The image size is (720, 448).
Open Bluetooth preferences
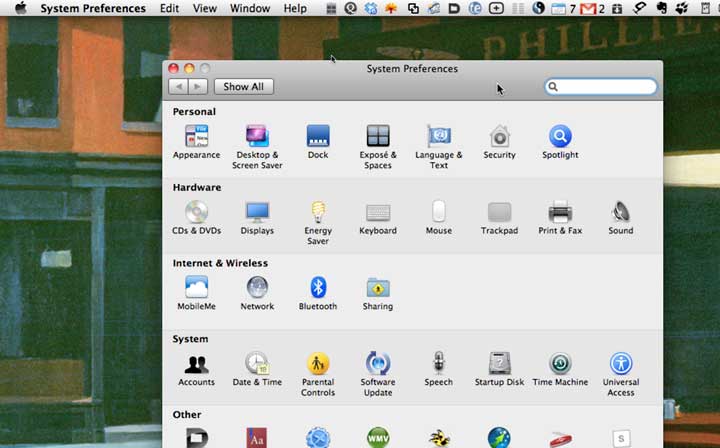(x=318, y=289)
